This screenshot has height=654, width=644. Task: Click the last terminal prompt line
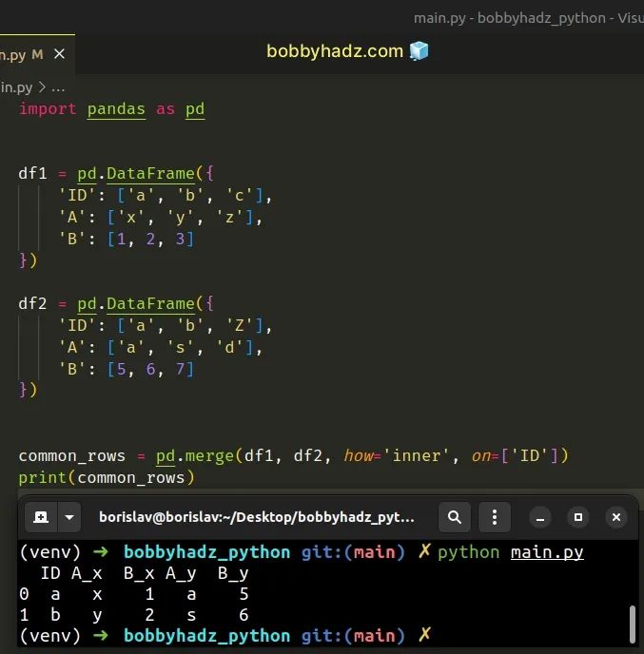tap(225, 636)
